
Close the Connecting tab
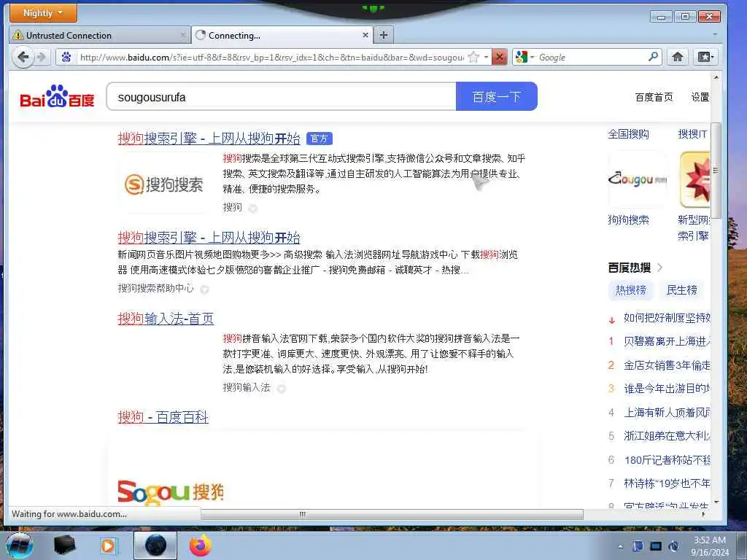point(365,35)
